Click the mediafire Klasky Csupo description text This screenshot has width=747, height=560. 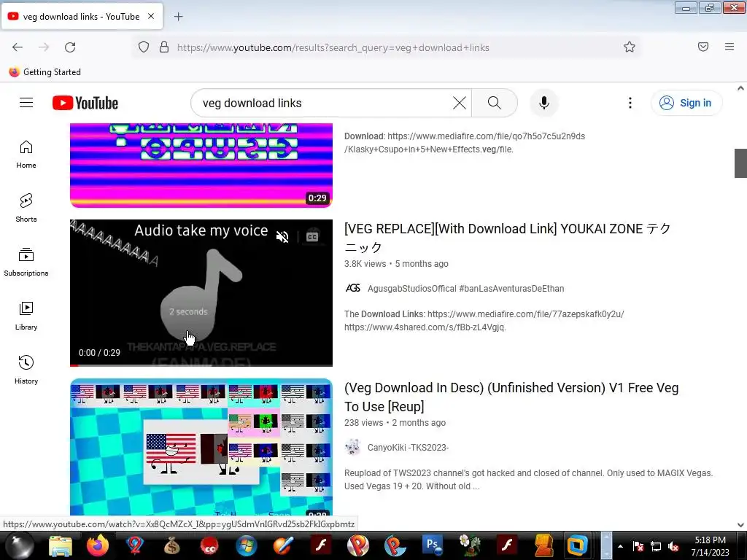pyautogui.click(x=465, y=142)
